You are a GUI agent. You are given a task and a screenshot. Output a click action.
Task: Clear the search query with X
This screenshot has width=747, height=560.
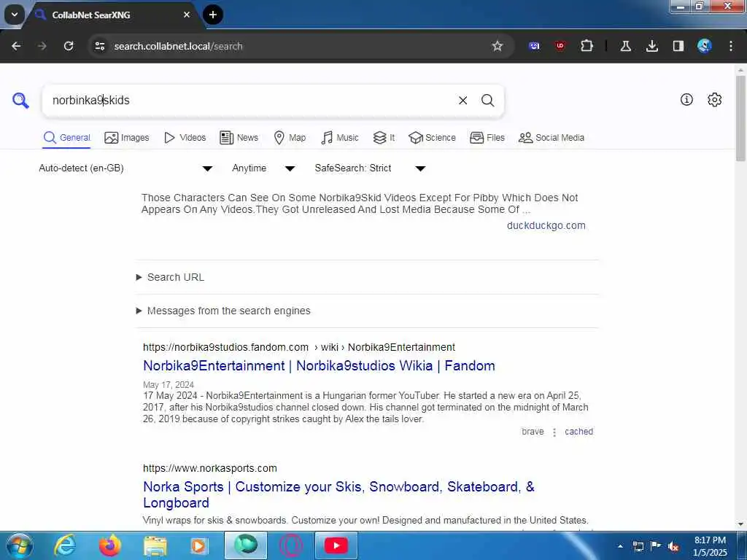click(x=462, y=100)
